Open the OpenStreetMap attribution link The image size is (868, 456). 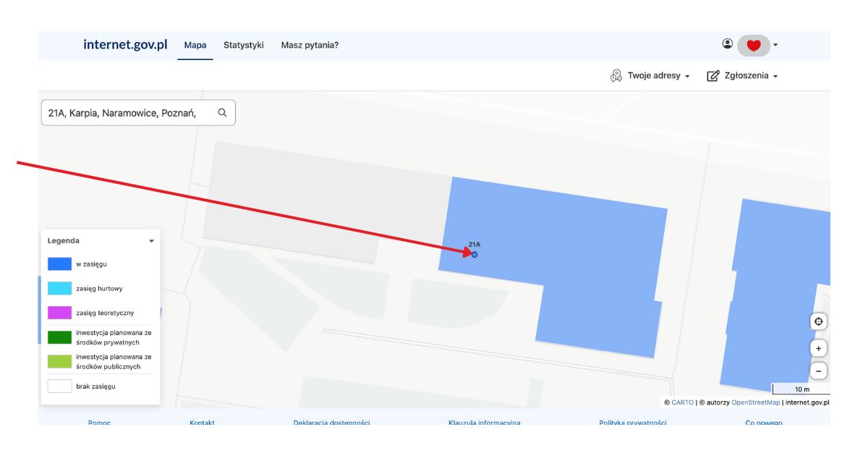coord(755,402)
